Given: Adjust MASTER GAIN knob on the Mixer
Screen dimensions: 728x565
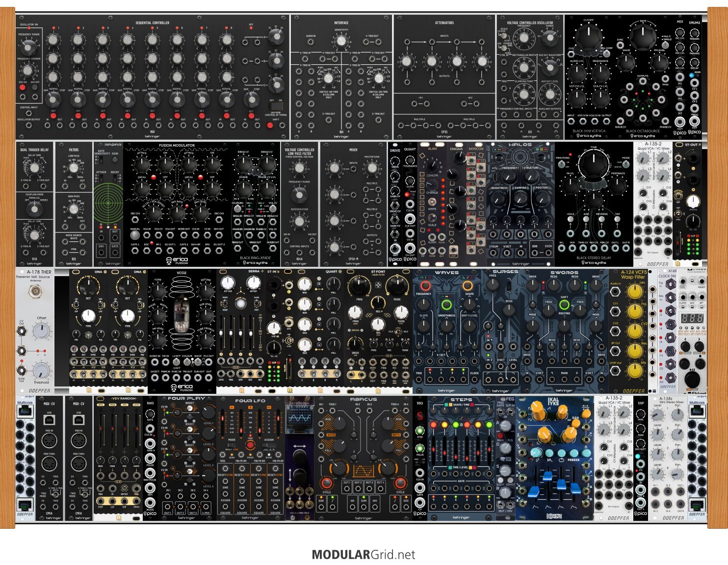Looking at the screenshot, I should click(x=372, y=168).
